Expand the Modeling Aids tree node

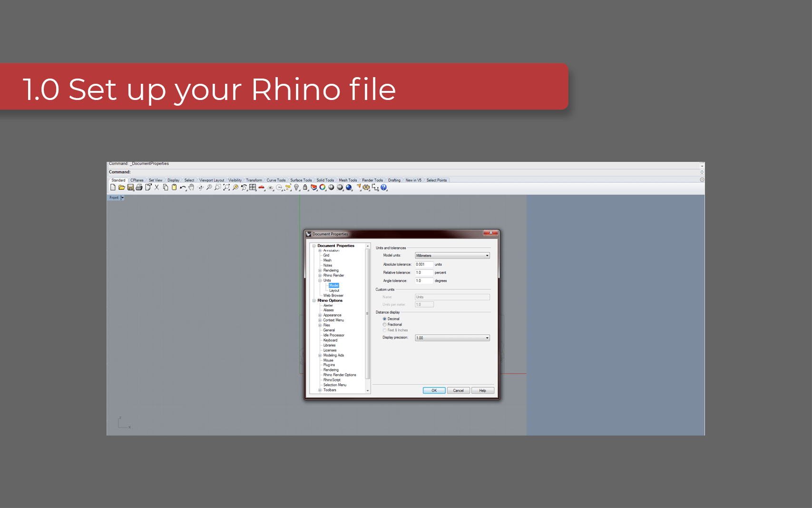point(320,355)
